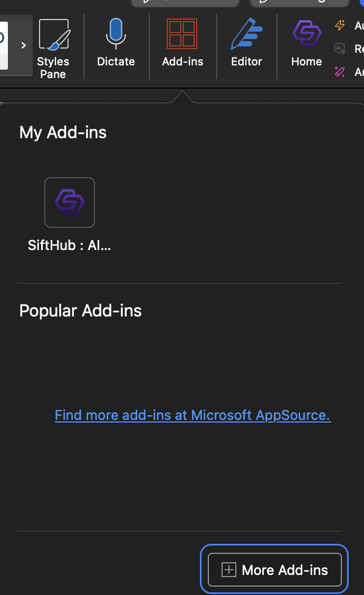Click the orange Add-ins grid icon

[182, 34]
